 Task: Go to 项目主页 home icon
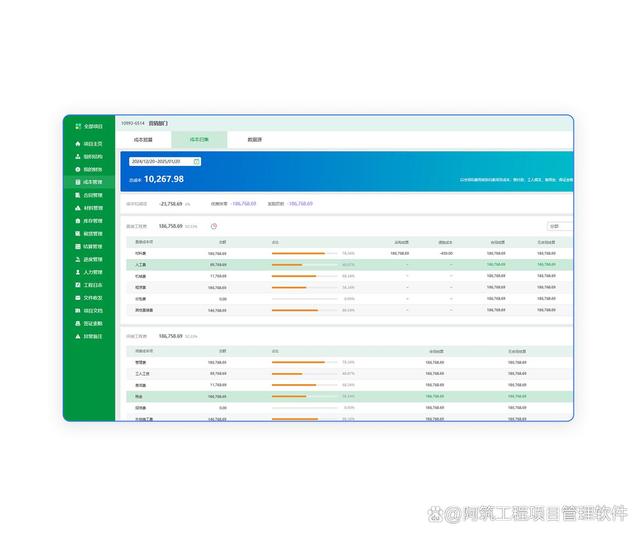click(x=78, y=144)
